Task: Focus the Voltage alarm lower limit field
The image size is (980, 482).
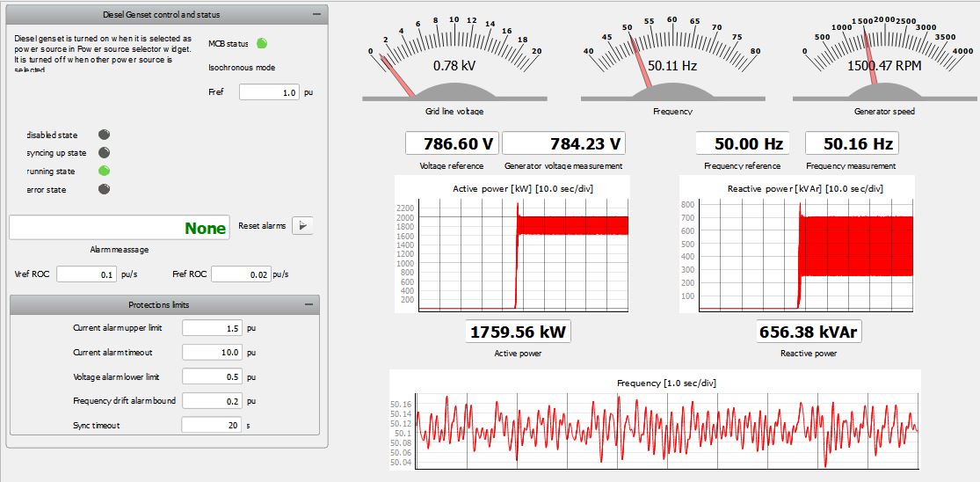Action: click(212, 376)
